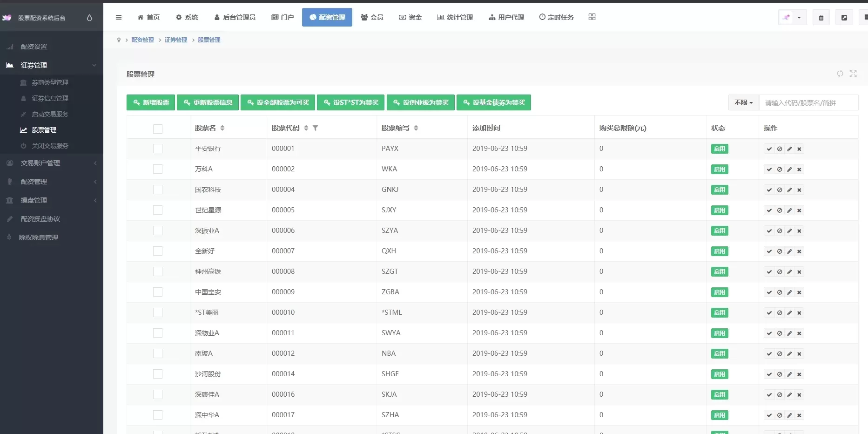Open the 会员 top navigation tab
This screenshot has width=868, height=434.
click(372, 17)
